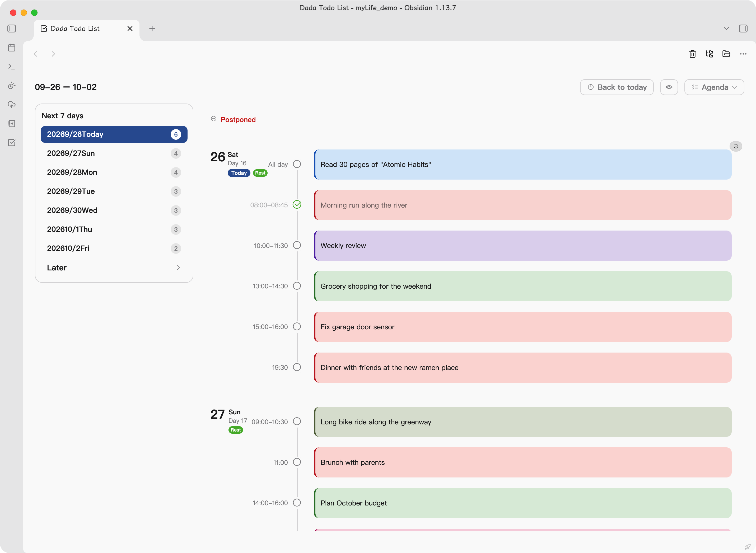Click the cloud upload icon in ribbon
Viewport: 756px width, 553px height.
12,104
